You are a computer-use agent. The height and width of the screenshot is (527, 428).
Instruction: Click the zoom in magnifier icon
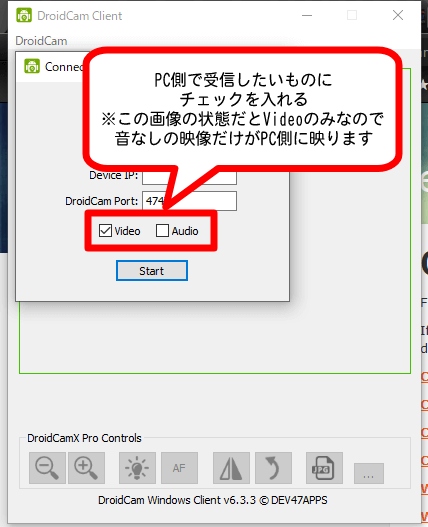tap(86, 468)
